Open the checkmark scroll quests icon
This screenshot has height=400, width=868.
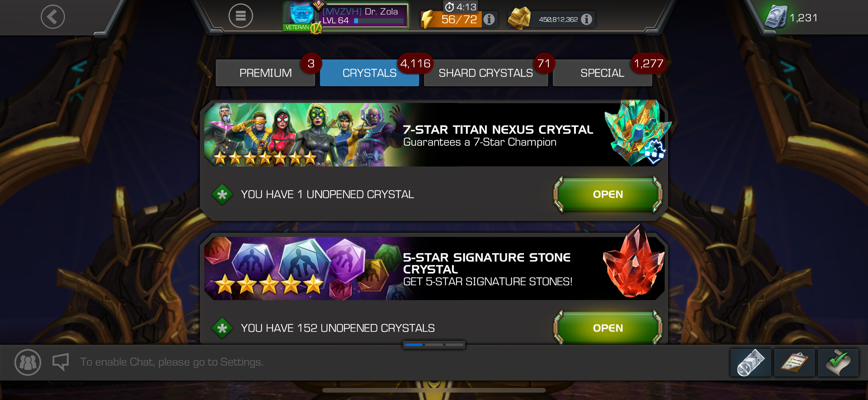click(x=838, y=362)
